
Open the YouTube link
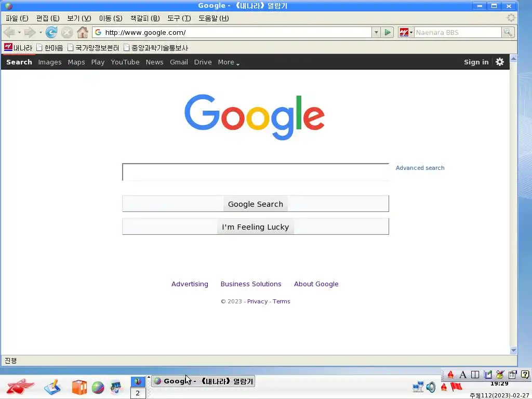coord(125,62)
